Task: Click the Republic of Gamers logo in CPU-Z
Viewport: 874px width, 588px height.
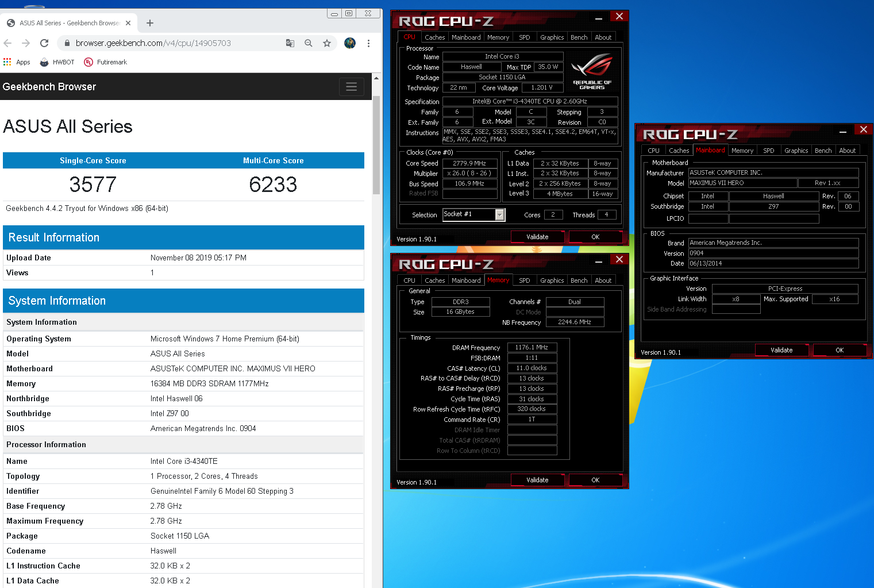Action: pyautogui.click(x=592, y=71)
